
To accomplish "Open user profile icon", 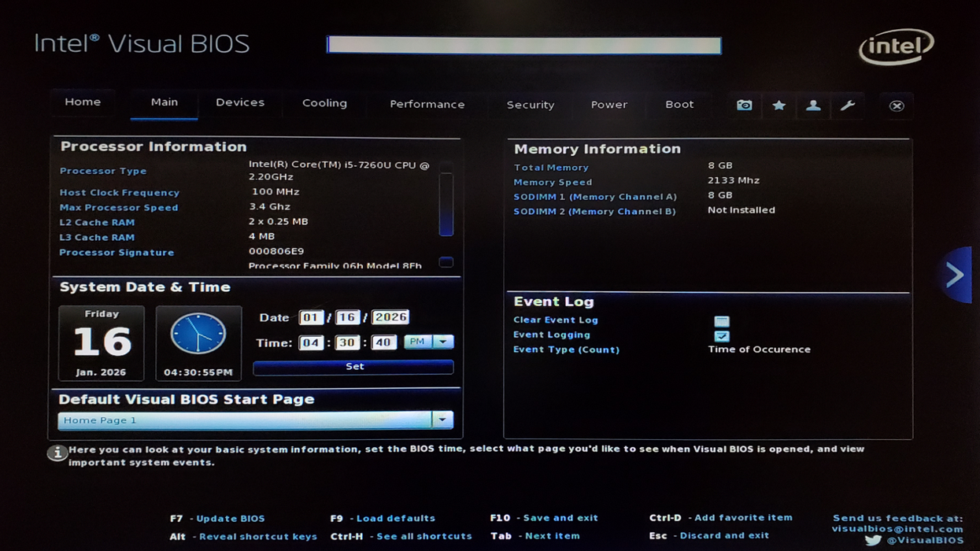I will [813, 105].
